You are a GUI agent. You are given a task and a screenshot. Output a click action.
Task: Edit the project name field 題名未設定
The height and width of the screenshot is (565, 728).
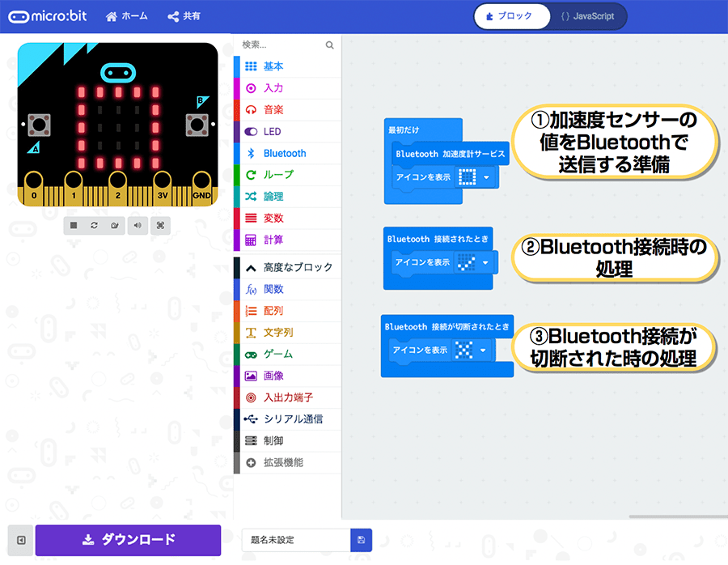[x=296, y=540]
